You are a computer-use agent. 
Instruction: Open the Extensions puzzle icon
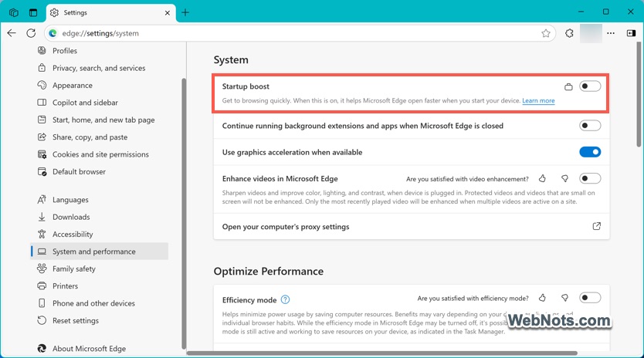(569, 33)
